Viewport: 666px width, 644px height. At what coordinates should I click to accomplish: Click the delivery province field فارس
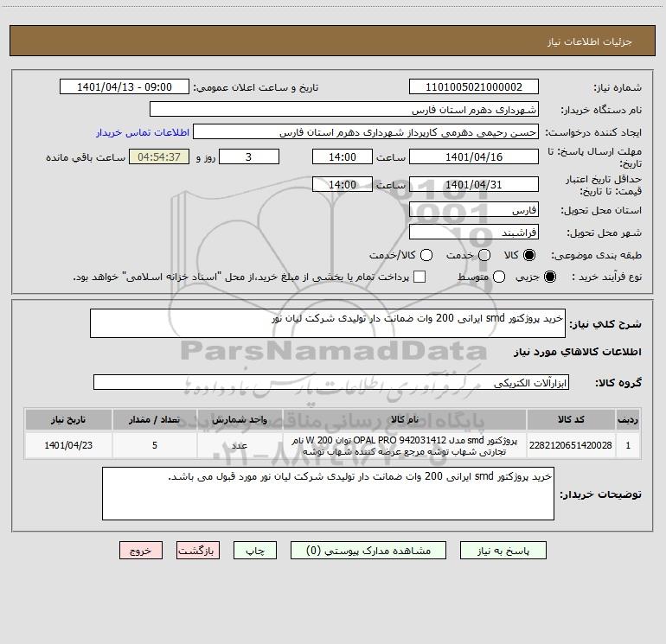474,209
